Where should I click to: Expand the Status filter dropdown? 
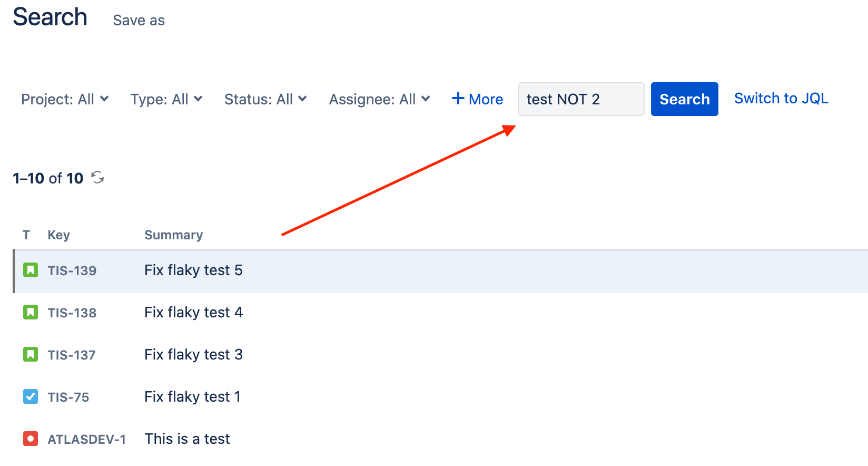(x=265, y=99)
